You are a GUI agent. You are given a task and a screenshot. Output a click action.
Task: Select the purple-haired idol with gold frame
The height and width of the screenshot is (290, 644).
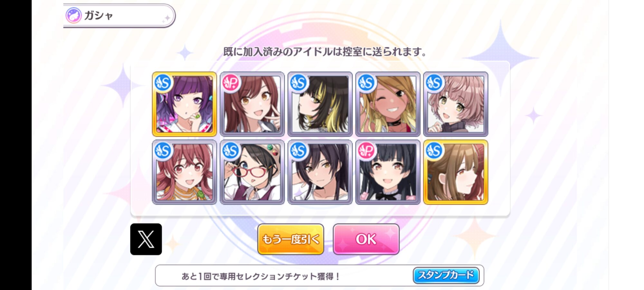(x=185, y=104)
